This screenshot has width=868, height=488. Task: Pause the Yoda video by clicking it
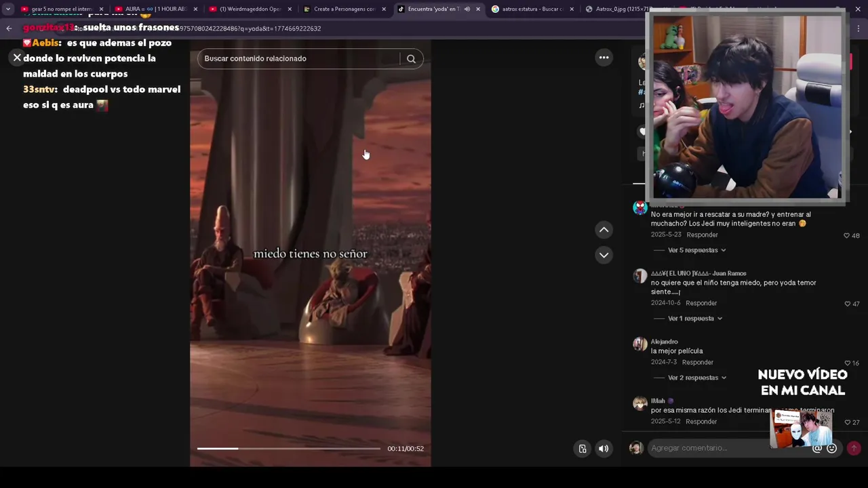(310, 253)
